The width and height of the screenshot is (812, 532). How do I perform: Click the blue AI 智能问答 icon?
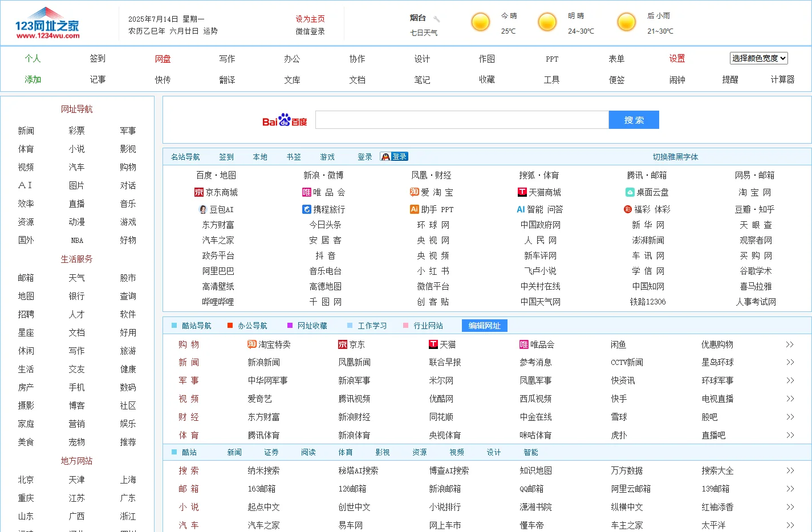(x=521, y=209)
